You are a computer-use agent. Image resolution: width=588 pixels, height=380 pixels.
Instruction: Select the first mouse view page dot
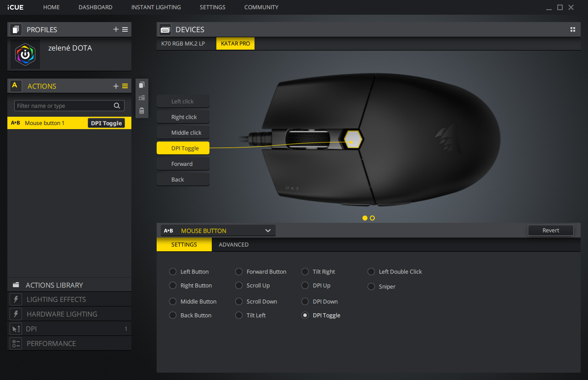click(x=365, y=218)
